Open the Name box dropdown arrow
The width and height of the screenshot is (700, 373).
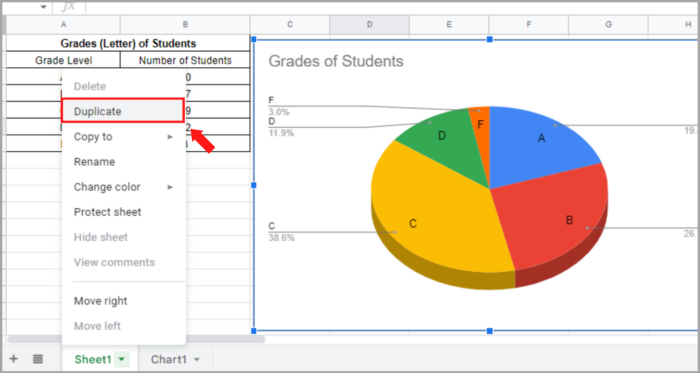pyautogui.click(x=44, y=7)
